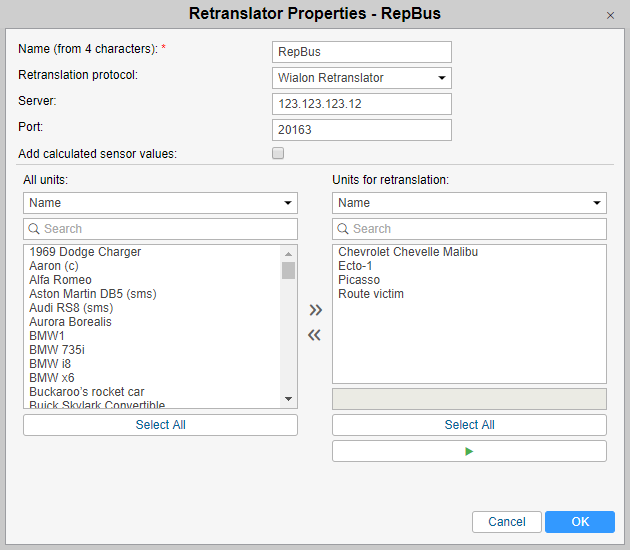Image resolution: width=630 pixels, height=550 pixels.
Task: Click the All units list scrollbar down arrow
Action: pos(289,399)
